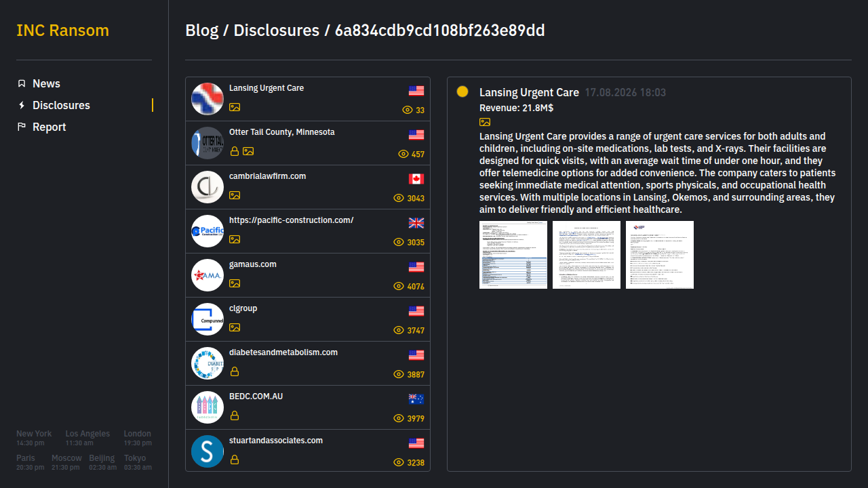868x488 pixels.
Task: Click the Revenue: 21.8M$ line
Action: (517, 108)
